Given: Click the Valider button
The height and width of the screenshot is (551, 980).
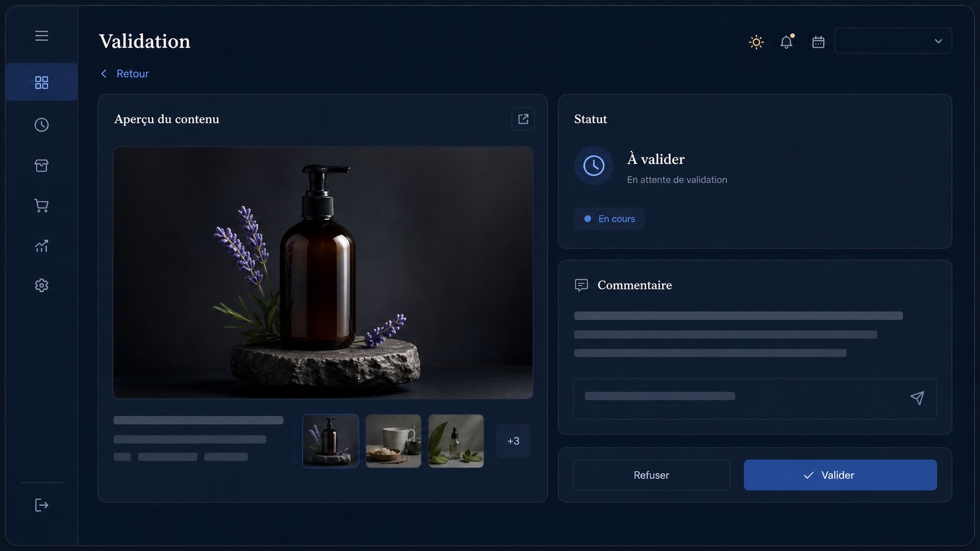Looking at the screenshot, I should point(840,475).
